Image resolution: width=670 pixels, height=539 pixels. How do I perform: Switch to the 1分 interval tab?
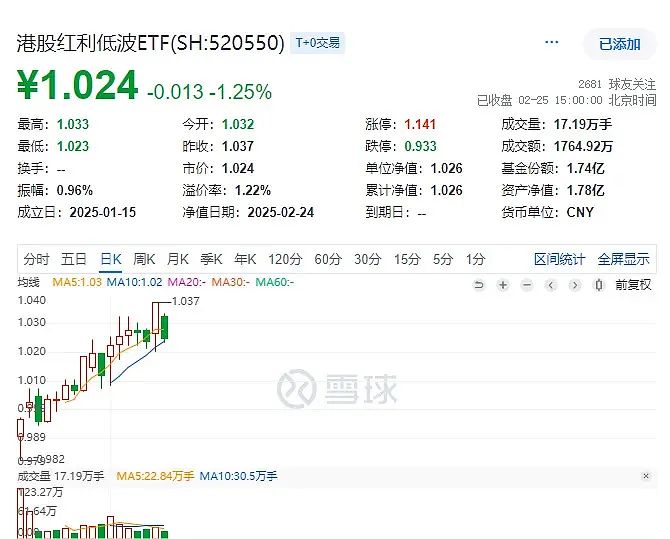[x=475, y=259]
